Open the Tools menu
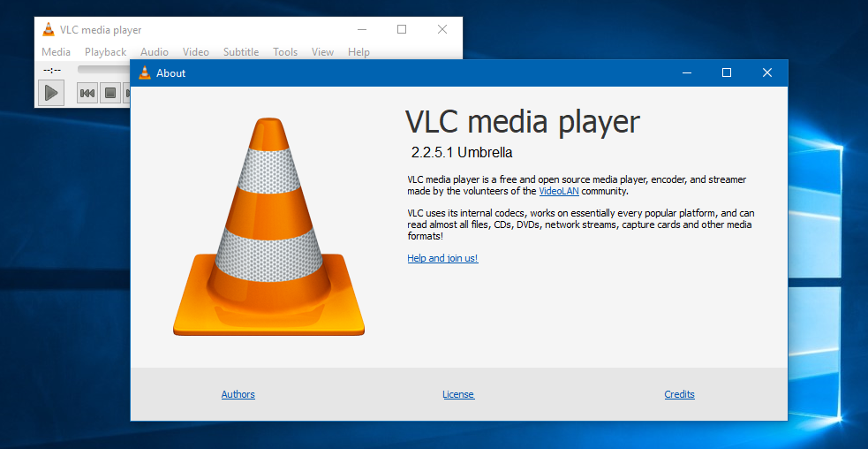The image size is (868, 449). pos(285,52)
